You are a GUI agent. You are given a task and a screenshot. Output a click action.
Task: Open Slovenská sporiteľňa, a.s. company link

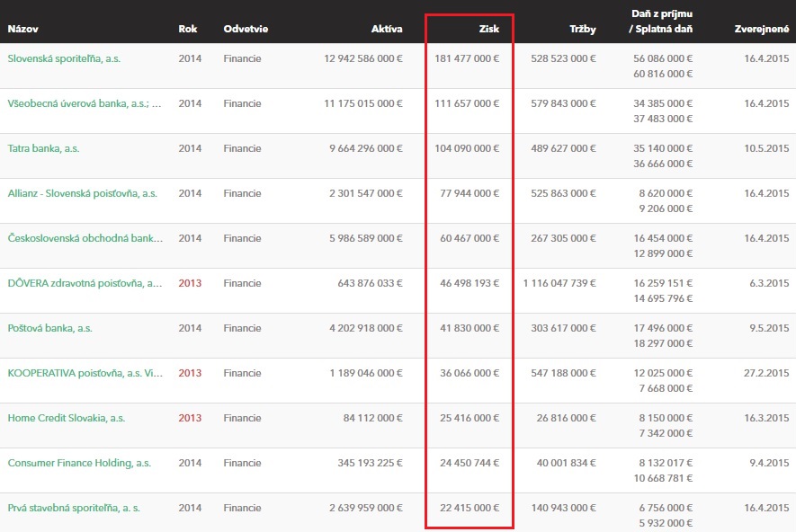pyautogui.click(x=64, y=58)
